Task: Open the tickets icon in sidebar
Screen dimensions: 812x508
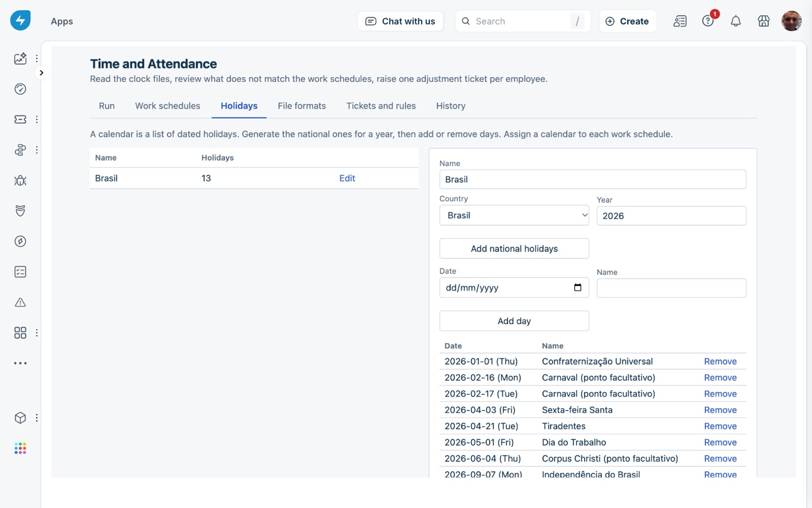Action: pos(20,120)
